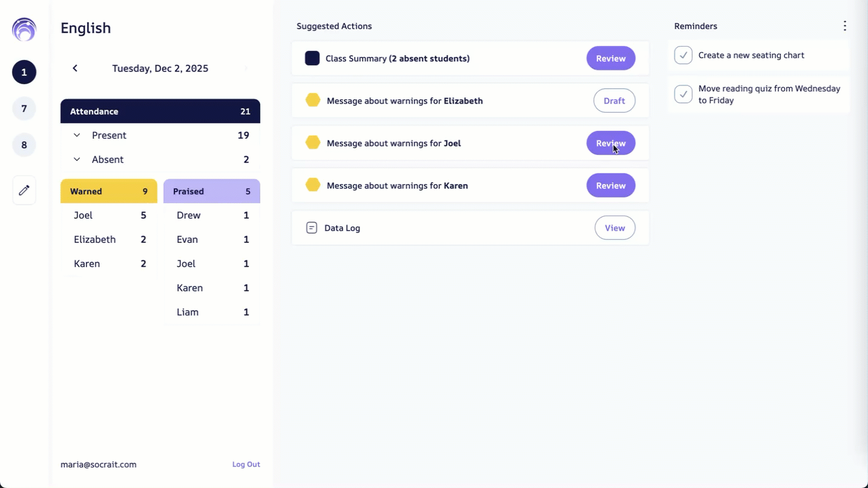868x488 pixels.
Task: Open the pencil edit tool in sidebar
Action: coord(24,190)
